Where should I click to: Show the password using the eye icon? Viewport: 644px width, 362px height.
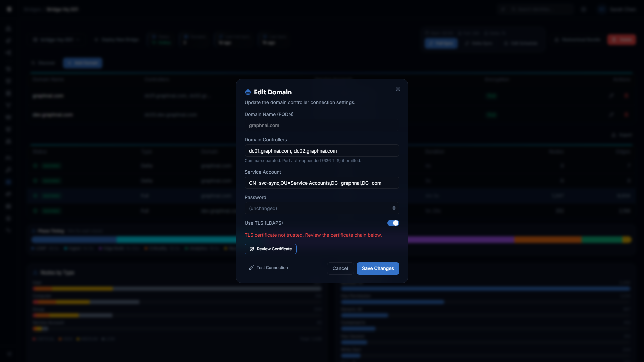(x=394, y=208)
